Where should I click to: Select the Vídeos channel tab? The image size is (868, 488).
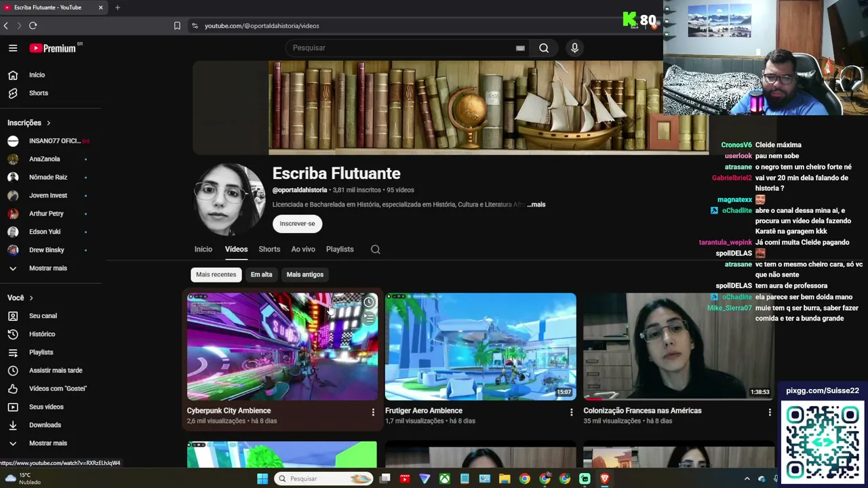tap(237, 249)
